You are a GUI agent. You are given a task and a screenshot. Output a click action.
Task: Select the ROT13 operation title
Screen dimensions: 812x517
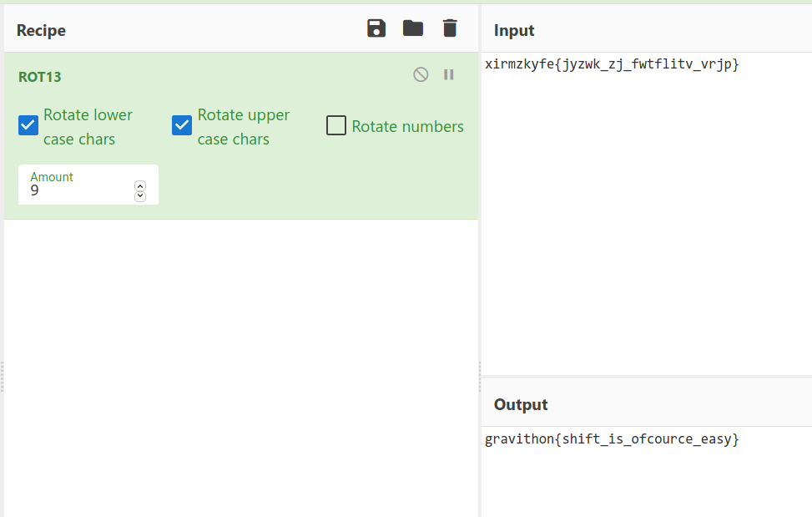(40, 77)
